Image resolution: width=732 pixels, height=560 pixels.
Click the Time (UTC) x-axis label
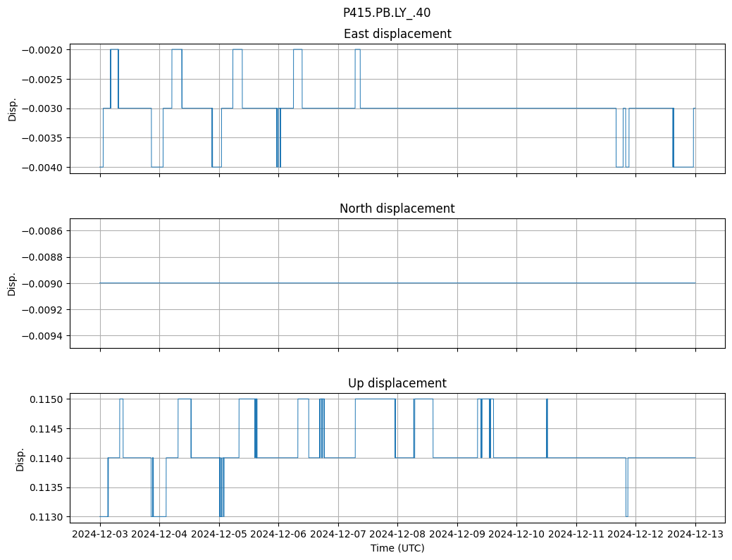tap(397, 548)
